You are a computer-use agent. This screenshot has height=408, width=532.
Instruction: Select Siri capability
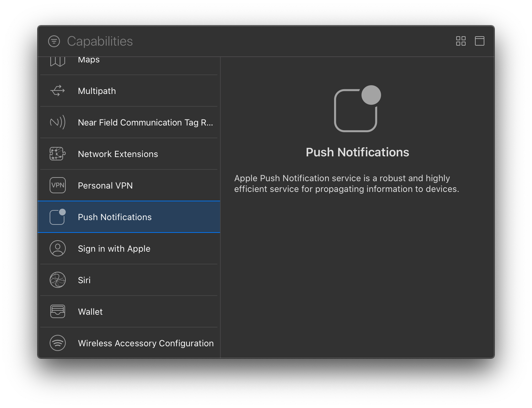129,280
